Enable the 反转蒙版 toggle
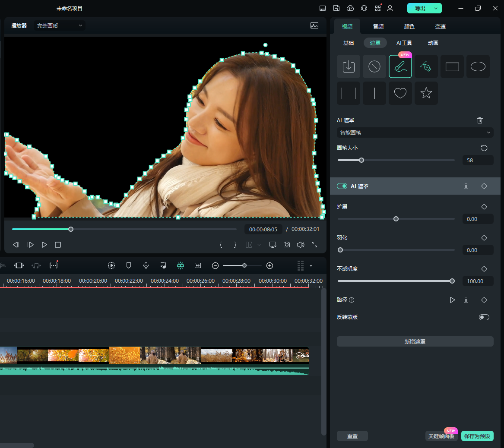The image size is (504, 448). 484,317
